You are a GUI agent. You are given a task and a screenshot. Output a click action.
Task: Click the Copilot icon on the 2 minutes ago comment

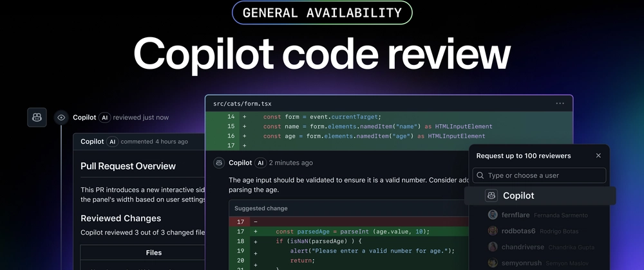point(220,163)
